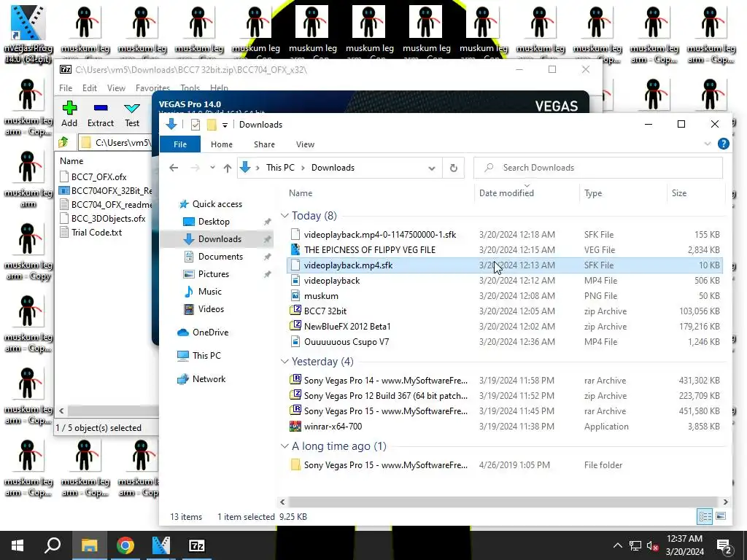The image size is (747, 560).
Task: Open the View ribbon tab in Explorer
Action: point(305,144)
